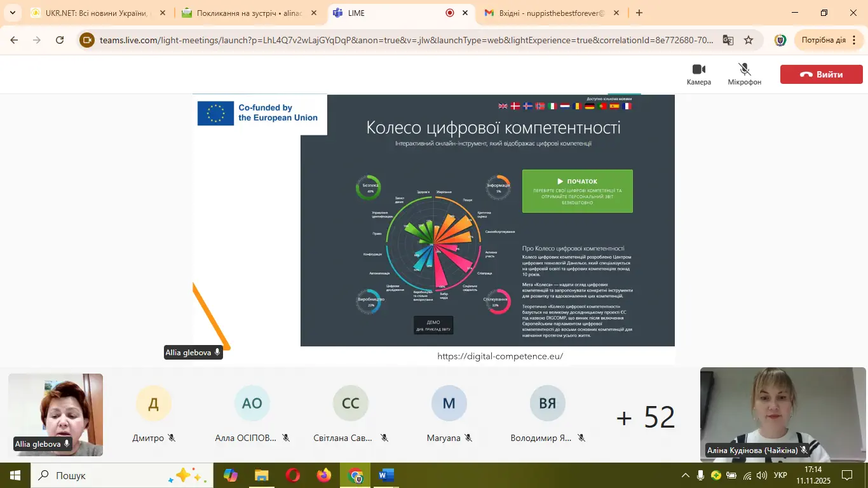This screenshot has height=488, width=868.
Task: Open a new browser tab
Action: (639, 13)
